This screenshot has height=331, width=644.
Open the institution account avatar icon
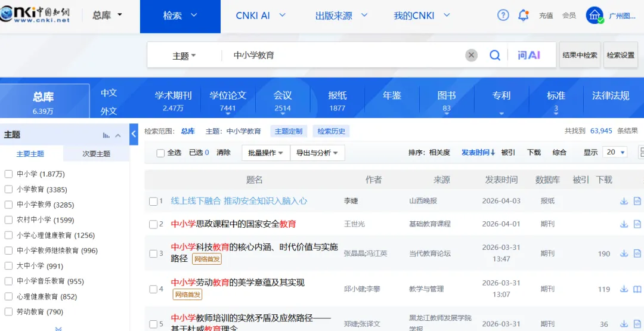pyautogui.click(x=595, y=16)
